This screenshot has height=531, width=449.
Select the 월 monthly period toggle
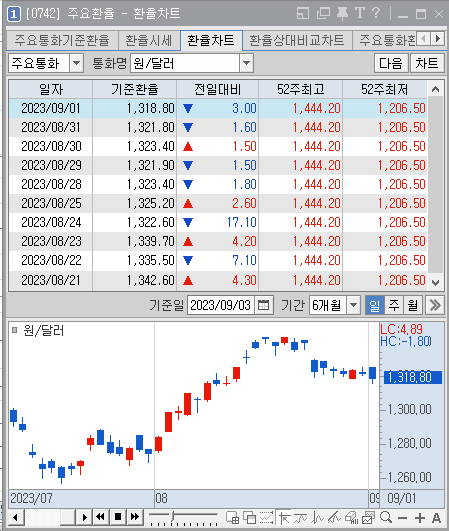click(412, 305)
